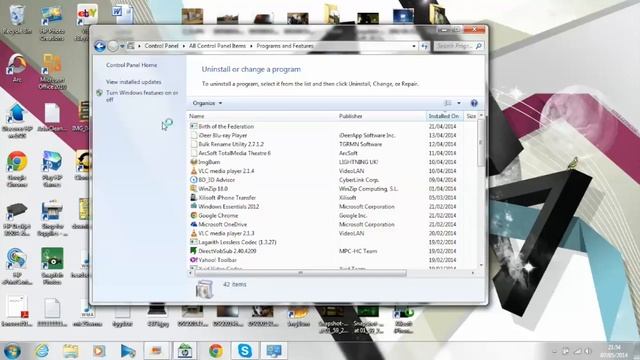Click the scroll down arrow in list
640x360 pixels.
(481, 265)
